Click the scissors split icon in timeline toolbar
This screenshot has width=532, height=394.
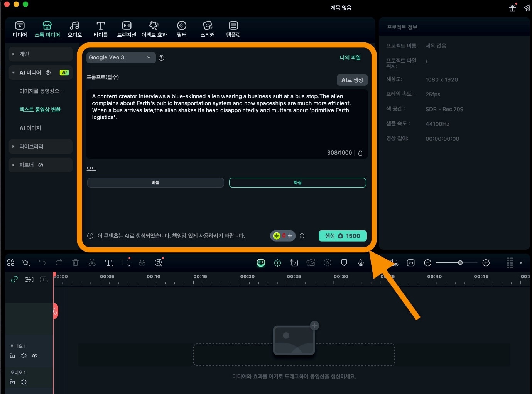pyautogui.click(x=92, y=263)
